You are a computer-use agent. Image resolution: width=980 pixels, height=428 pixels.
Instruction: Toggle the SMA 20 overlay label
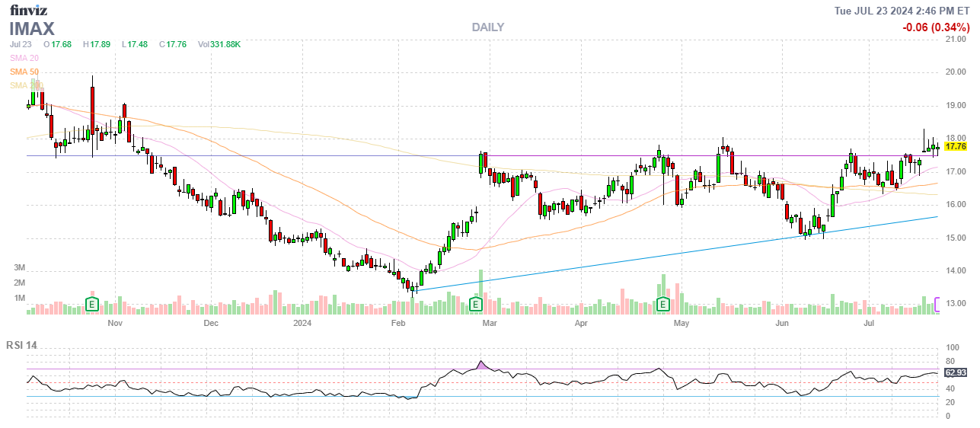tap(24, 58)
